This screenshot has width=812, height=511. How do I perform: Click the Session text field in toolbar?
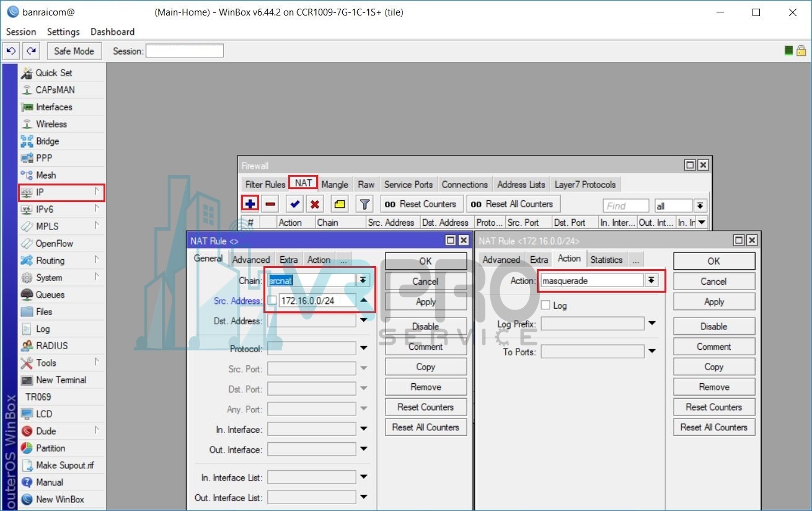coord(185,51)
